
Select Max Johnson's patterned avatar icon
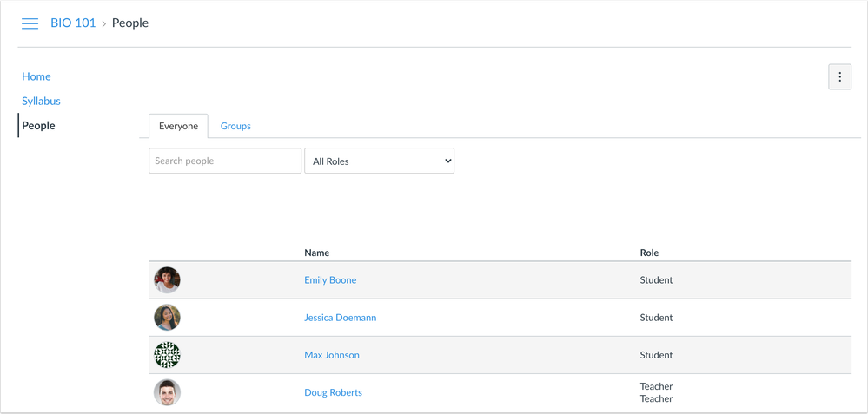point(167,355)
